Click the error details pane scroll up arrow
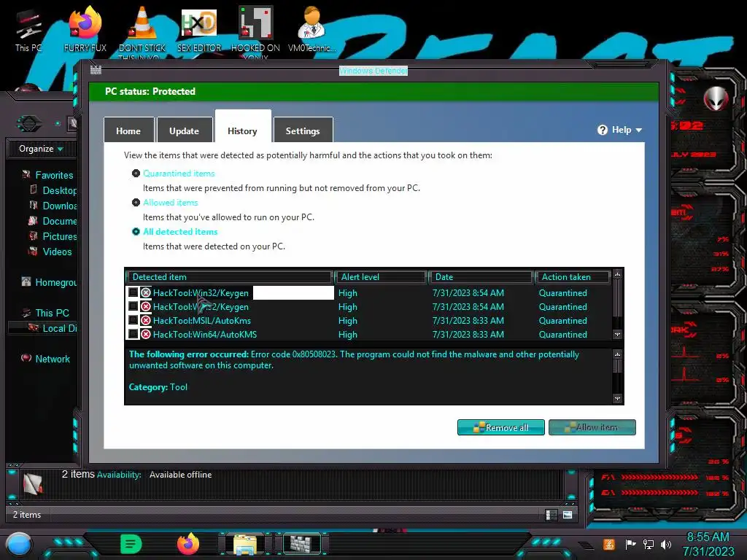This screenshot has width=747, height=560. (617, 354)
